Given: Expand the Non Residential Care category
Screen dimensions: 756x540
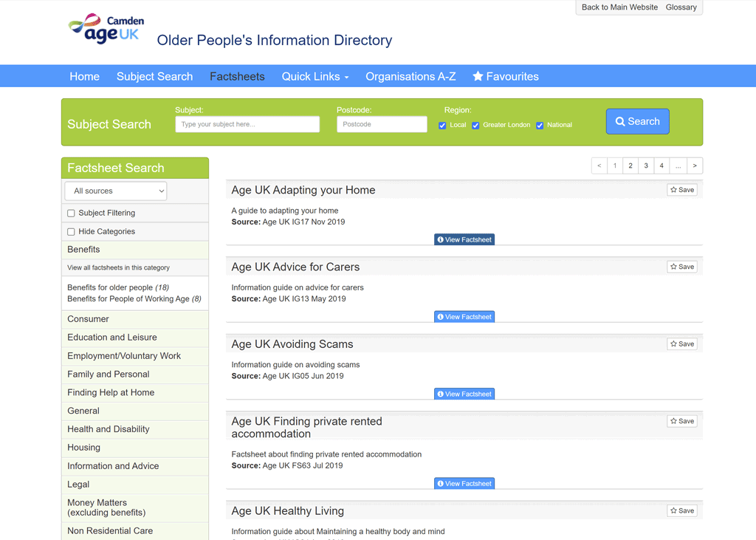Looking at the screenshot, I should click(x=135, y=531).
